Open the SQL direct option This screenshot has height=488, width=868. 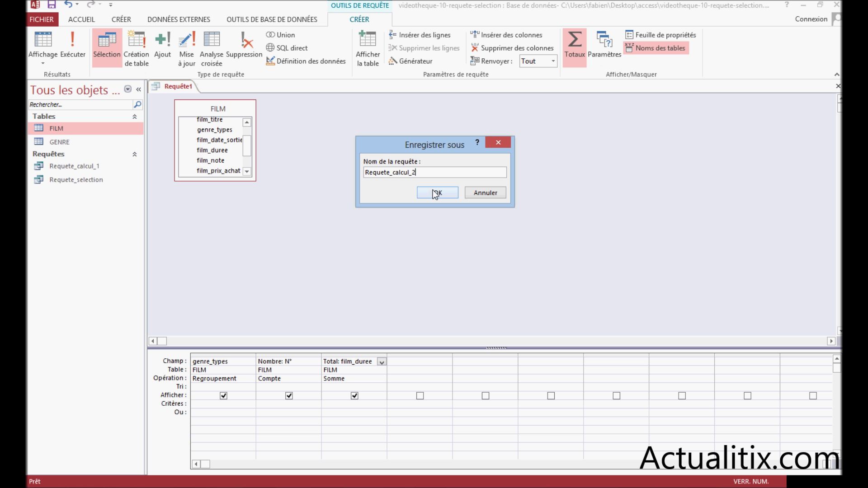point(287,48)
